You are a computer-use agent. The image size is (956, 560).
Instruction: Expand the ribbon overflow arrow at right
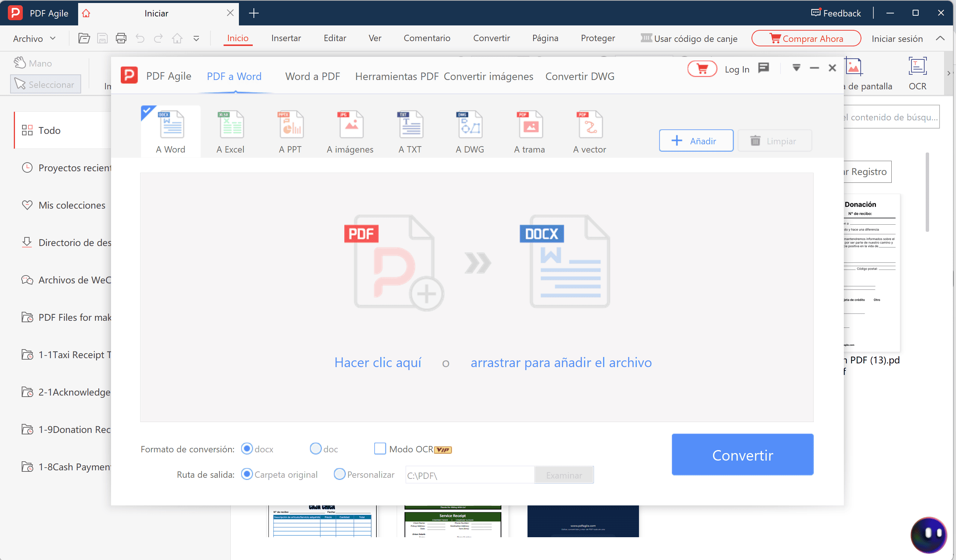[949, 73]
